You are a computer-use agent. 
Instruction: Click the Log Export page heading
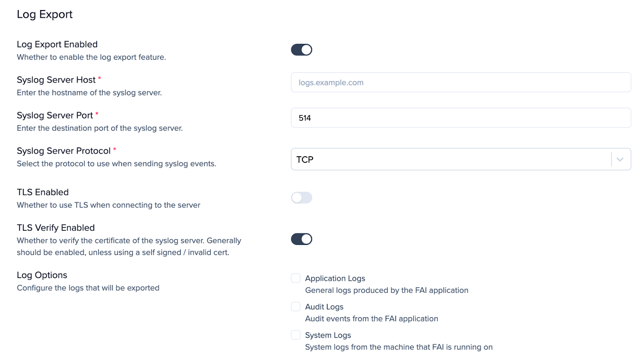tap(44, 14)
